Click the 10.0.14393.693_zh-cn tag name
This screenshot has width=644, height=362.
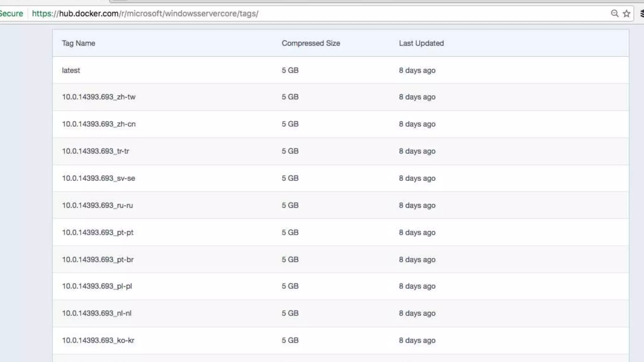[98, 124]
